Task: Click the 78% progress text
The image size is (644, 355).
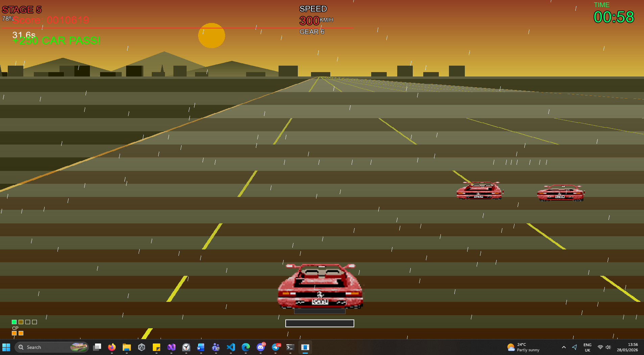Action: pos(8,19)
